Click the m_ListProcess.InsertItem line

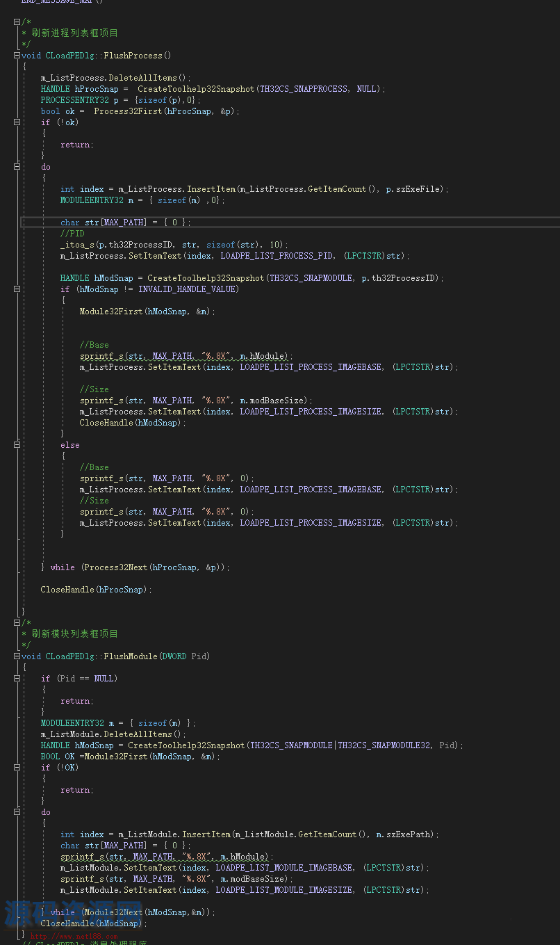coord(254,189)
